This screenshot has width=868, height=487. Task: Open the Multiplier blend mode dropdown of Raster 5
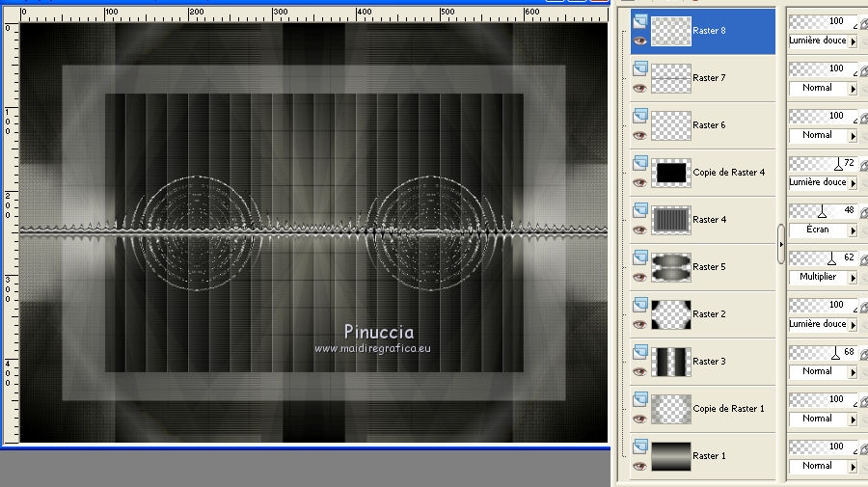[824, 277]
